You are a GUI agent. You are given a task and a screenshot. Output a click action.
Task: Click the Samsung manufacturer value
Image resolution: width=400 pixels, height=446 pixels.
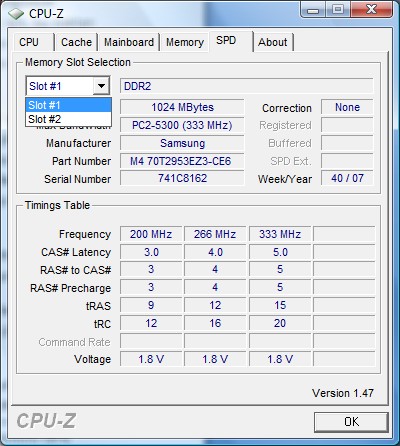pos(182,143)
